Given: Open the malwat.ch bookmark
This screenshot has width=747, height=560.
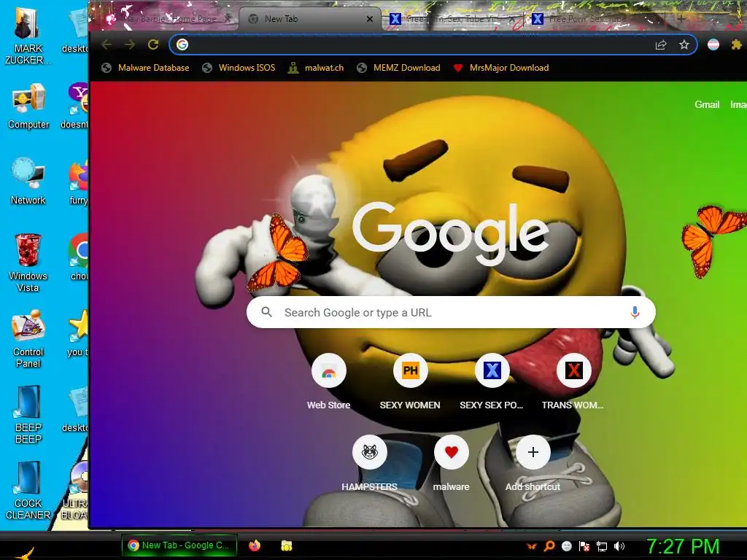Looking at the screenshot, I should coord(316,68).
